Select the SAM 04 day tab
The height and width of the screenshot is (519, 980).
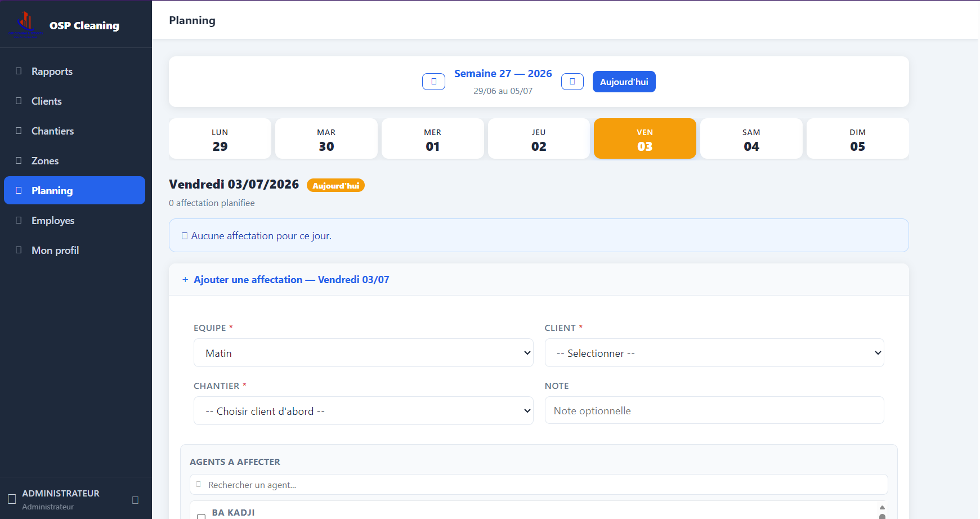[x=751, y=138]
